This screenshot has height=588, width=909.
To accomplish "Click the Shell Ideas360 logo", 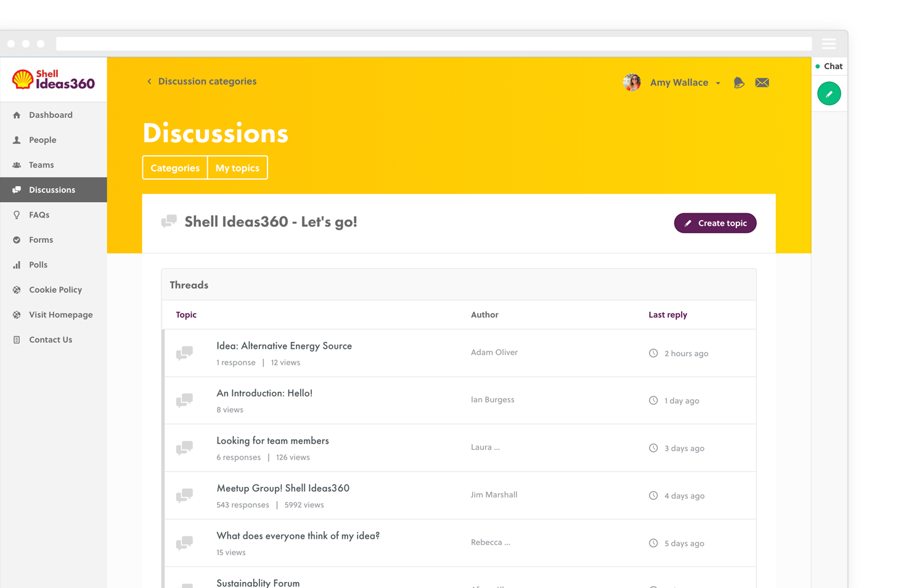I will [x=54, y=80].
